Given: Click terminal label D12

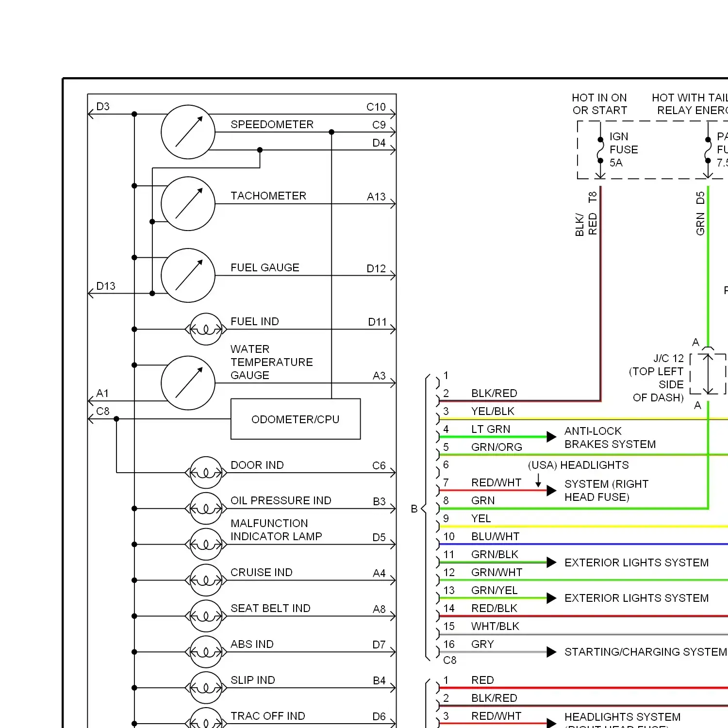Looking at the screenshot, I should pyautogui.click(x=376, y=268).
